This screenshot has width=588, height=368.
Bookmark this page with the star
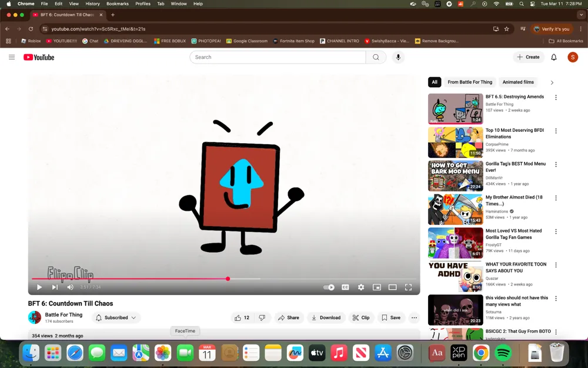(507, 29)
